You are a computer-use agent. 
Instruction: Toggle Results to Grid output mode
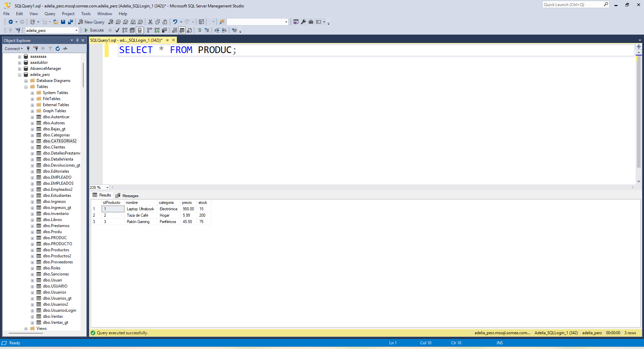click(x=182, y=30)
